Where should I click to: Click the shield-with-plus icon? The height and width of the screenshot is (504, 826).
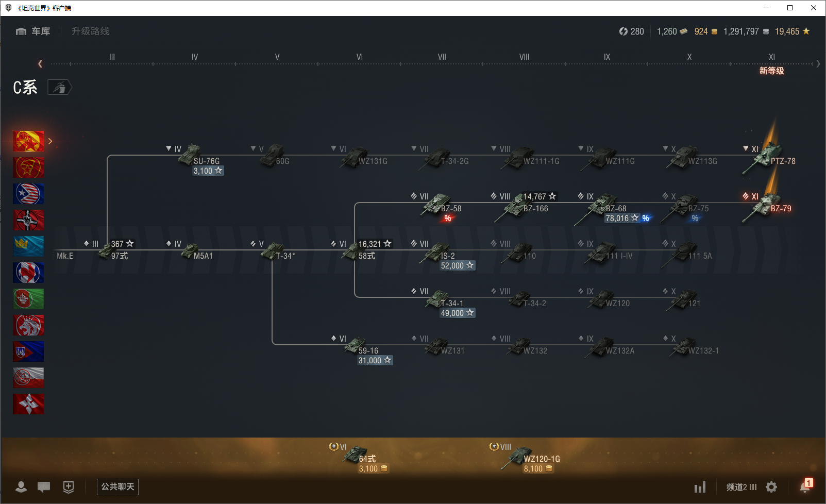pyautogui.click(x=69, y=487)
